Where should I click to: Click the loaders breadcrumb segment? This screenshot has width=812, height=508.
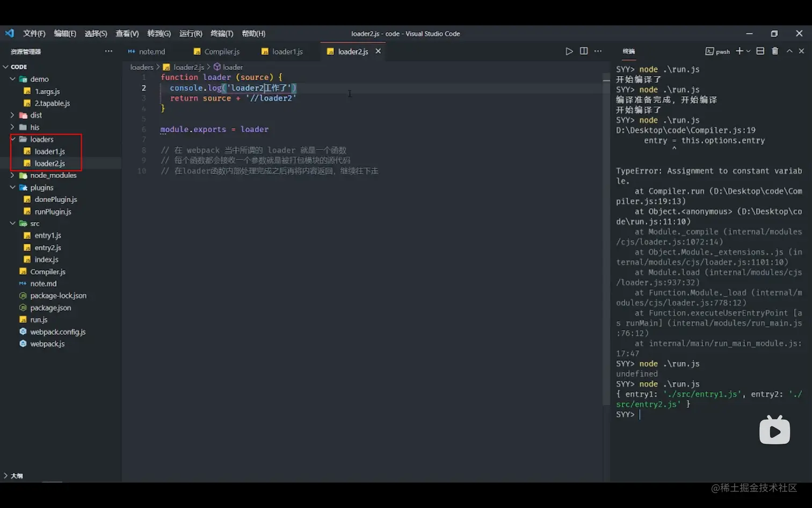142,67
